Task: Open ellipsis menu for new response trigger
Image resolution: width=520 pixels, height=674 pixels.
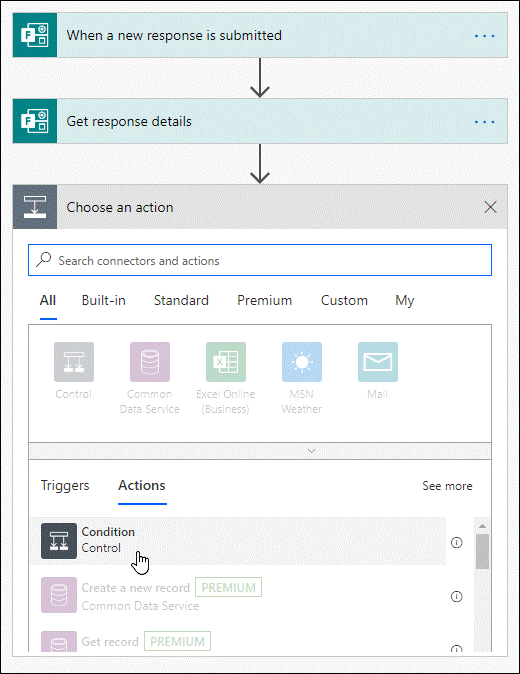Action: coord(484,36)
